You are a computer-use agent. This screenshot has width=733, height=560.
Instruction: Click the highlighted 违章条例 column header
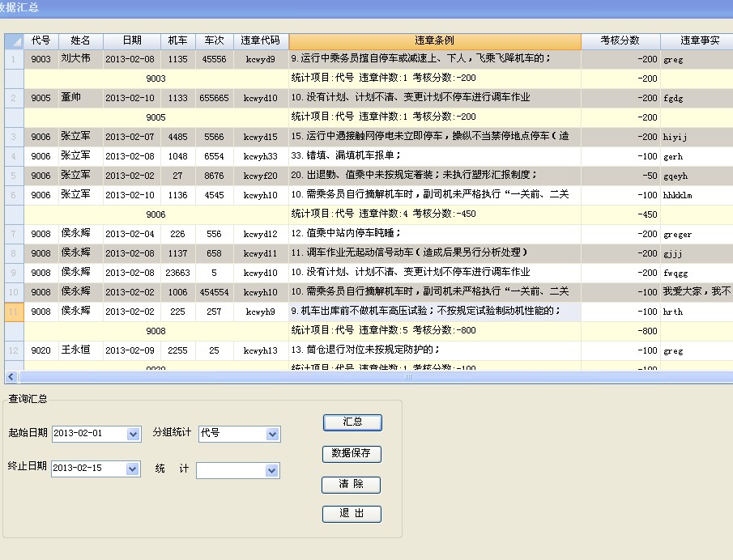click(x=435, y=41)
